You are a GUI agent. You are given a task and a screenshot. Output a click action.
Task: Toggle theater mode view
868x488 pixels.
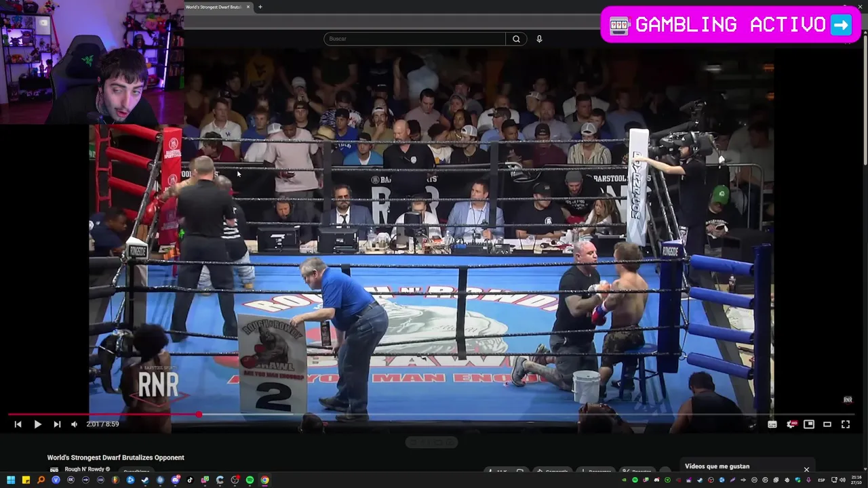click(x=827, y=424)
